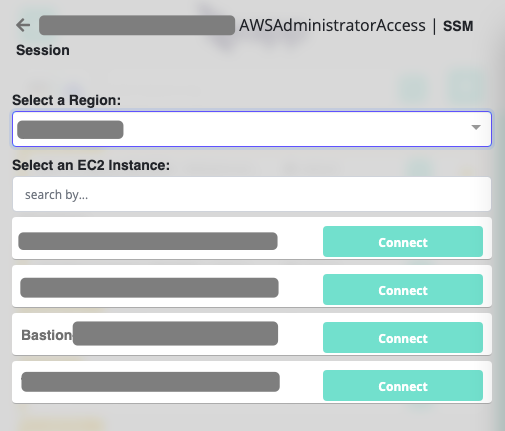
Task: Click the redacted account name in header
Action: [x=137, y=25]
